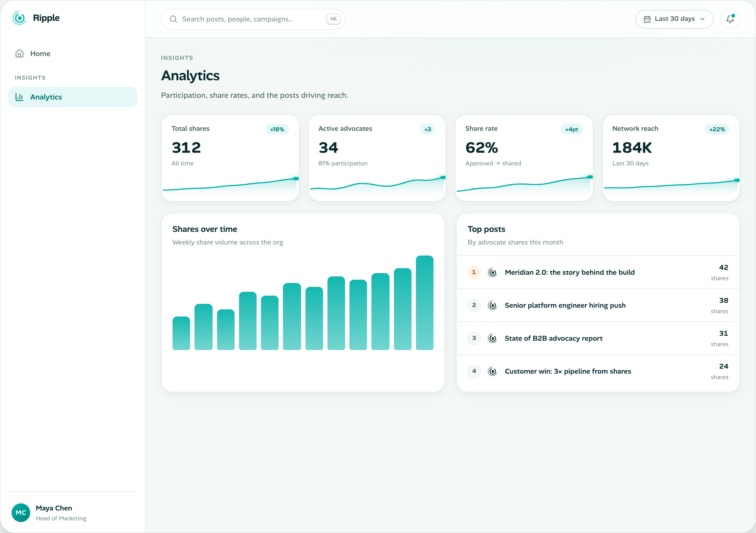Open State of B2B advocacy report
The image size is (756, 533).
pyautogui.click(x=598, y=338)
